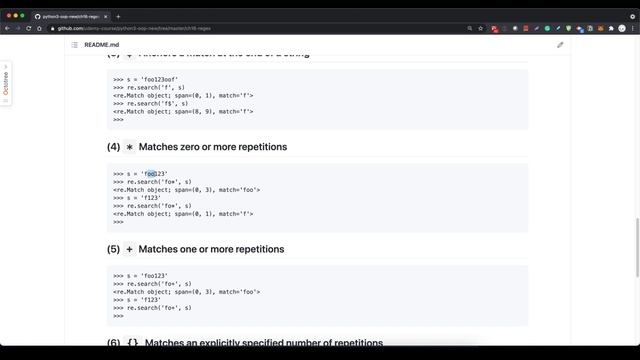This screenshot has height=360, width=640.
Task: Open the purple pen extension icon
Action: tap(536, 29)
